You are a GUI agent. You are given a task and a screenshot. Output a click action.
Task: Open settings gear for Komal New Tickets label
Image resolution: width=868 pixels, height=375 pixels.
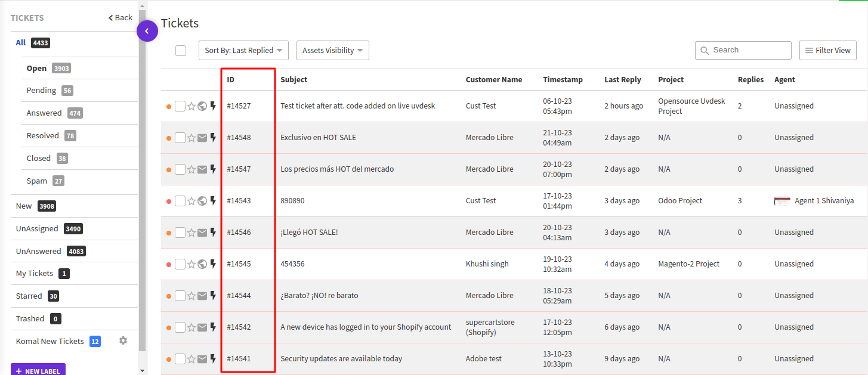[x=123, y=340]
